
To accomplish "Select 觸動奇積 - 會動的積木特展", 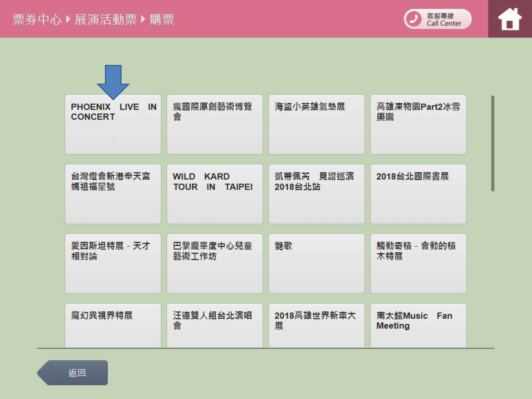I will pyautogui.click(x=418, y=263).
